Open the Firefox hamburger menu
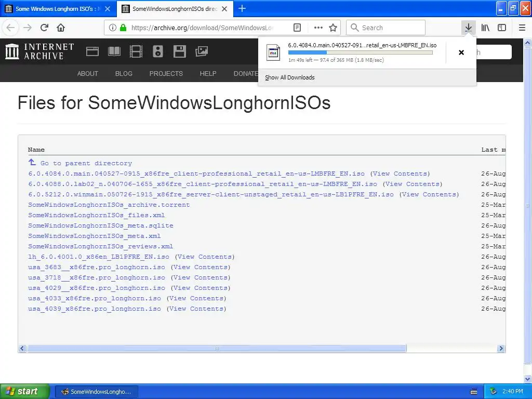This screenshot has width=532, height=399. (522, 28)
